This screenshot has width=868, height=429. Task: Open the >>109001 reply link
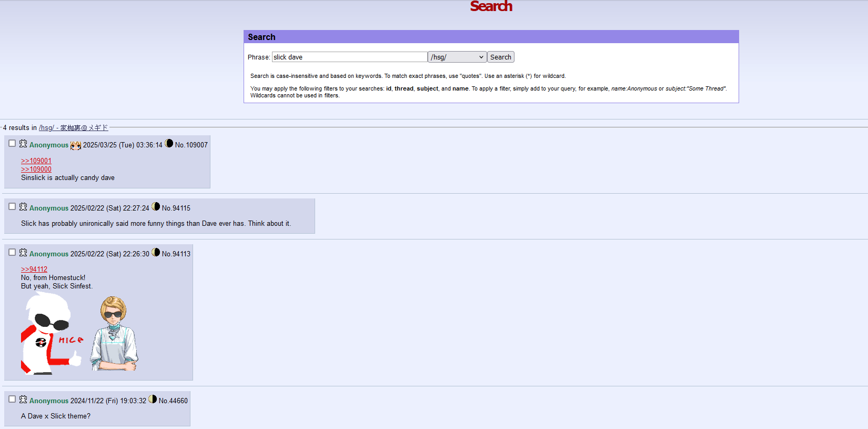36,161
